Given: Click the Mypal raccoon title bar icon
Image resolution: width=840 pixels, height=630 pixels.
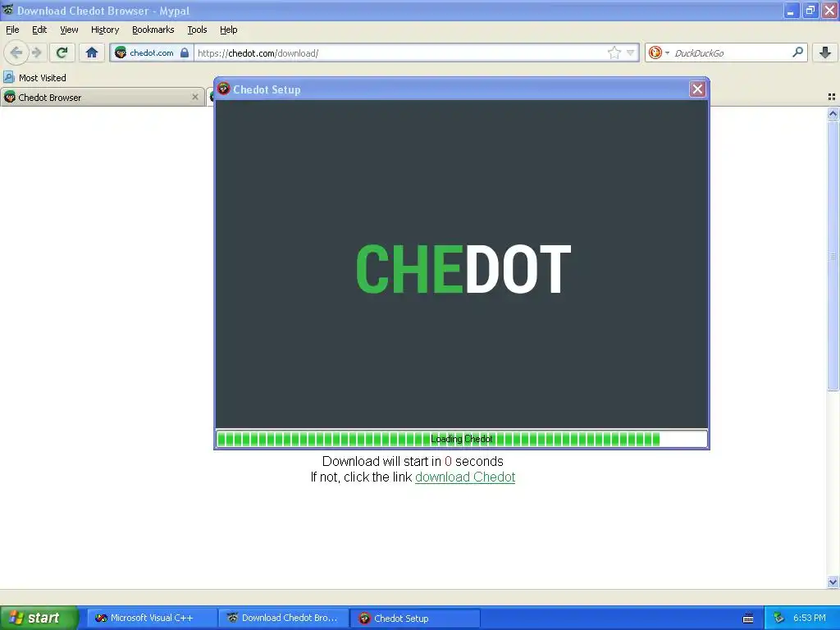Looking at the screenshot, I should coord(8,10).
